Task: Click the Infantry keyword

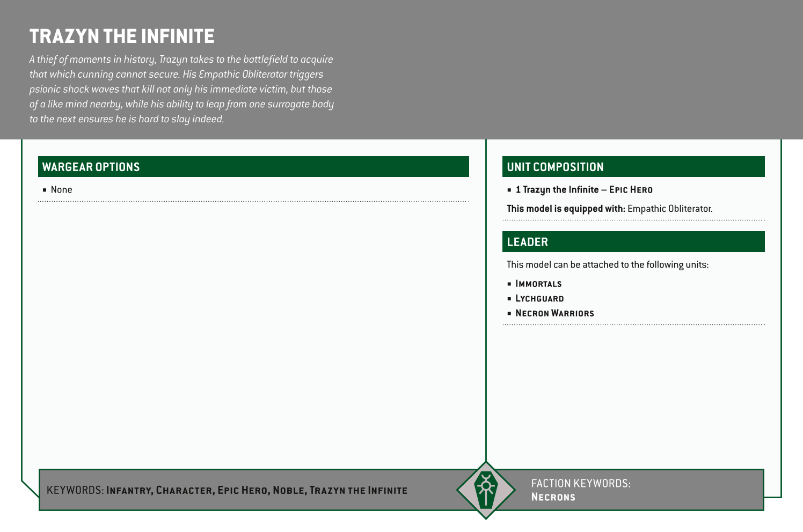Action: (x=129, y=490)
